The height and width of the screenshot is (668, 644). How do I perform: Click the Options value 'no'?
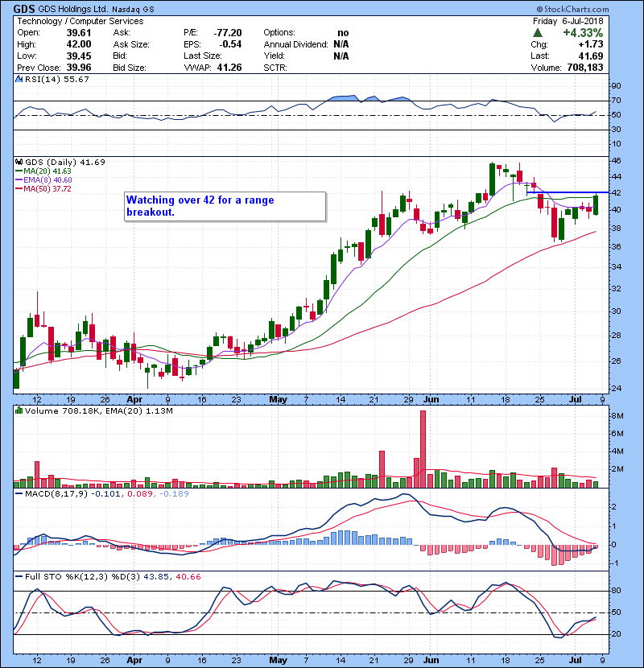[343, 33]
